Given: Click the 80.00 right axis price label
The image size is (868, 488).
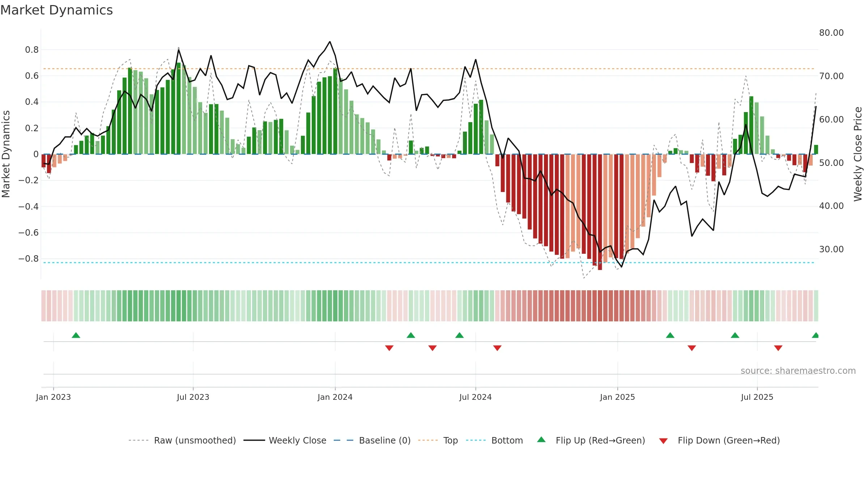Looking at the screenshot, I should click(x=831, y=33).
